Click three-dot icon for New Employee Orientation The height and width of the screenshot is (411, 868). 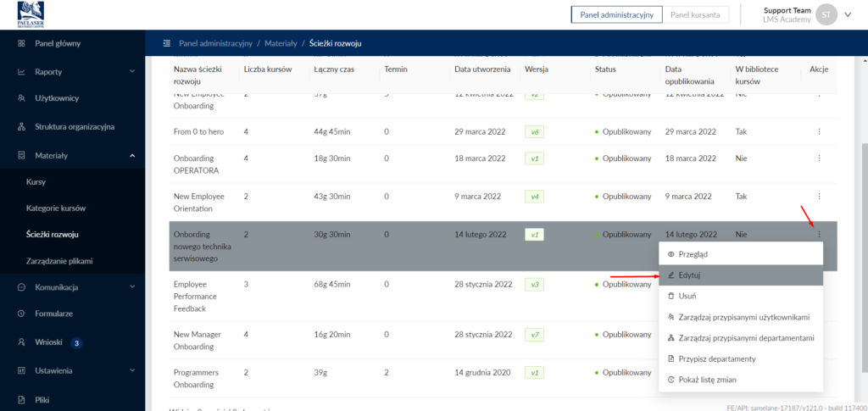click(x=819, y=196)
